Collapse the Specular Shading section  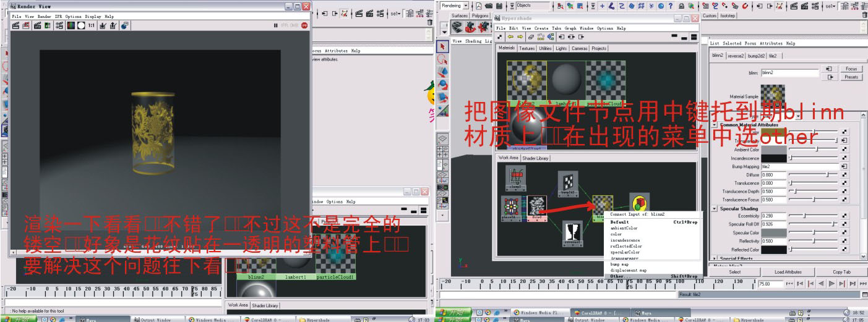click(x=715, y=209)
